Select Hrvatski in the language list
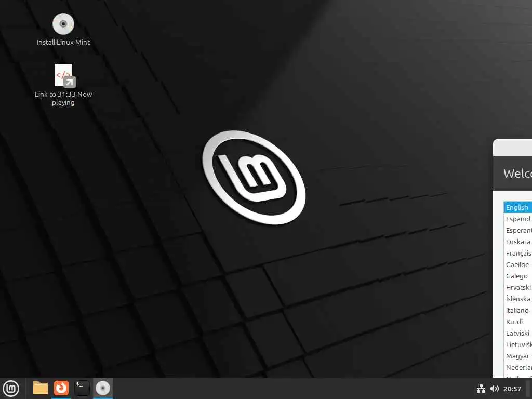The width and height of the screenshot is (532, 399). click(518, 287)
